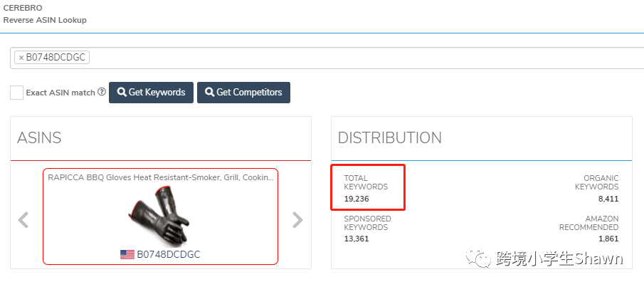This screenshot has height=287, width=644.
Task: Remove the B0748DCDGC tag using its × icon
Action: (21, 58)
